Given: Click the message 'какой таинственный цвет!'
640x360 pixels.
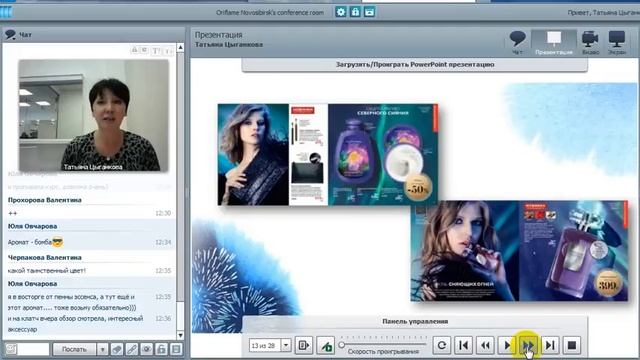Looking at the screenshot, I should click(x=47, y=271).
